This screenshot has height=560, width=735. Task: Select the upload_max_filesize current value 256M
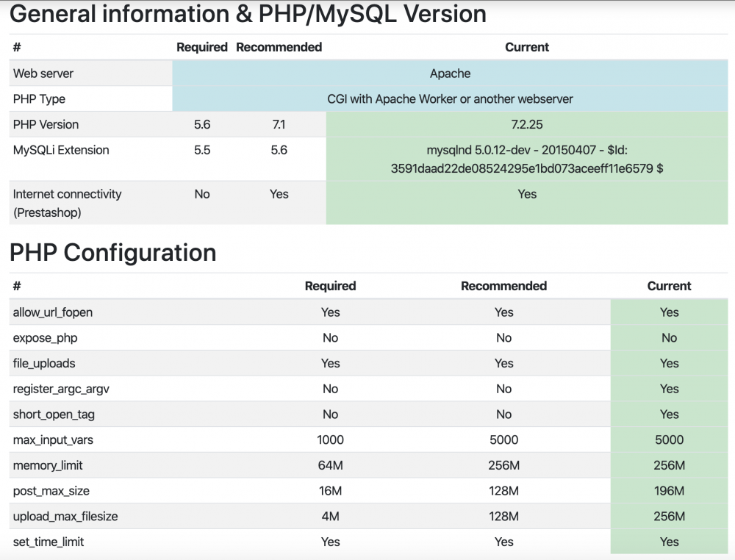point(669,516)
